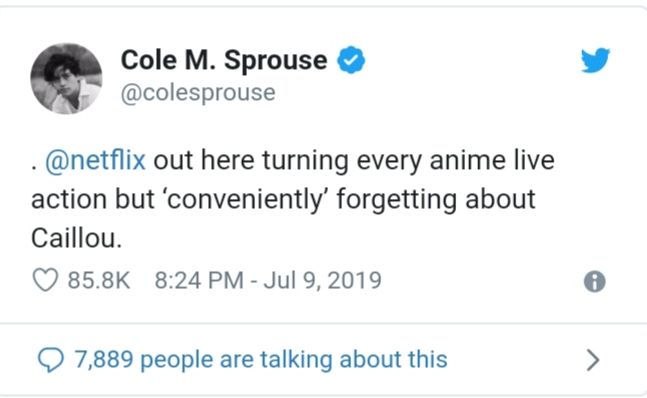Open the circular info icon beside the date

(595, 282)
